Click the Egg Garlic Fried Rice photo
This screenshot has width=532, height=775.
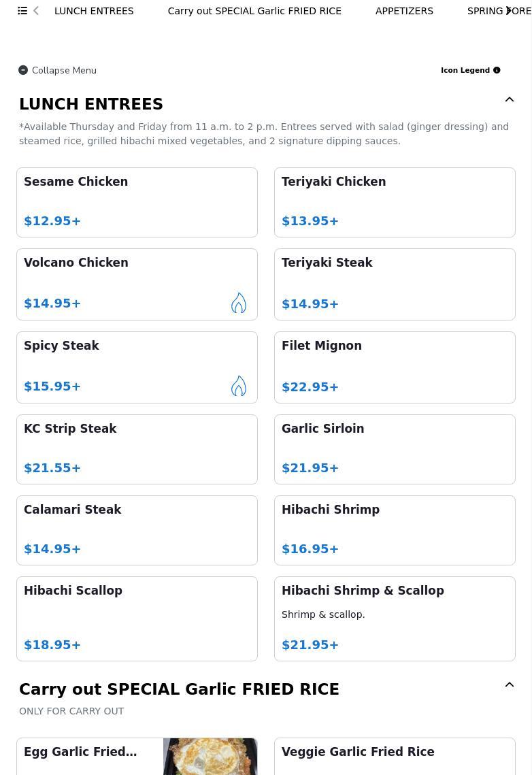[210, 757]
